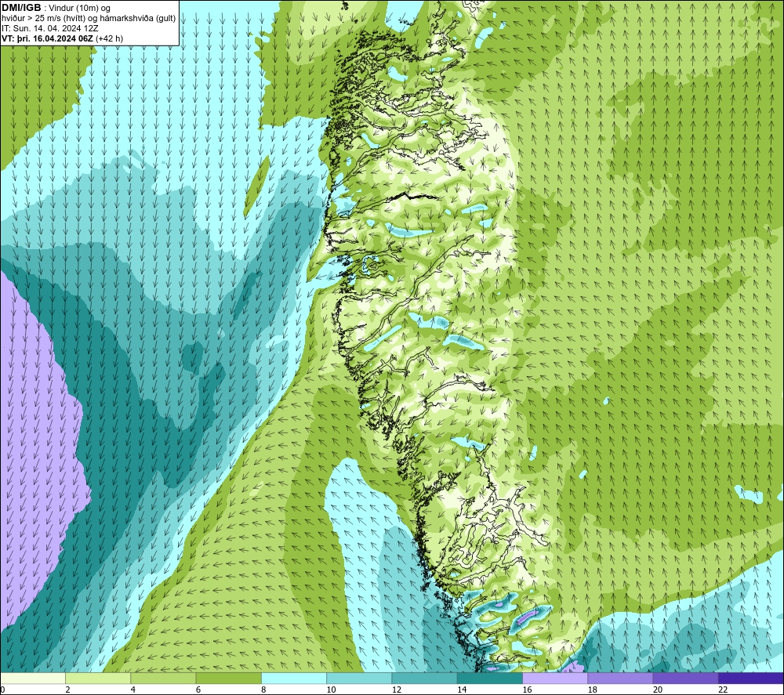784x695 pixels.
Task: Pick the 10–12 m/s turquoise legend swatch
Action: pyautogui.click(x=359, y=678)
